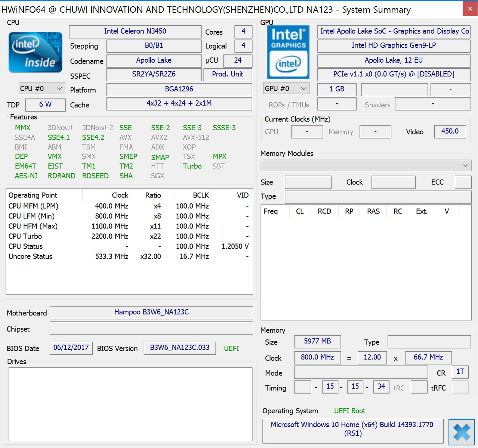Open the CPU #0 selector dropdown

click(41, 88)
